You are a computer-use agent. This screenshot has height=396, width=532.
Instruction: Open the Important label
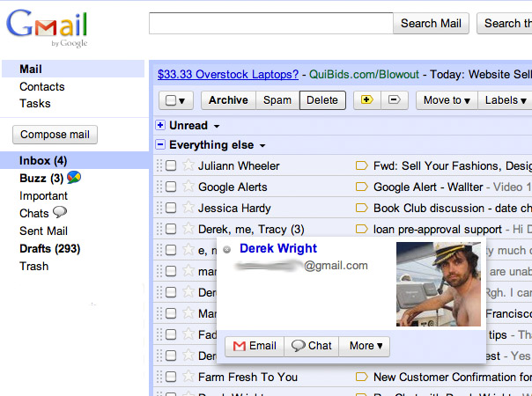[43, 195]
